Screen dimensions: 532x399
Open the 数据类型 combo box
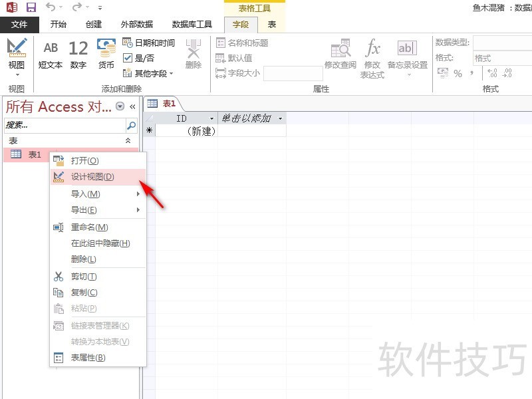point(502,43)
